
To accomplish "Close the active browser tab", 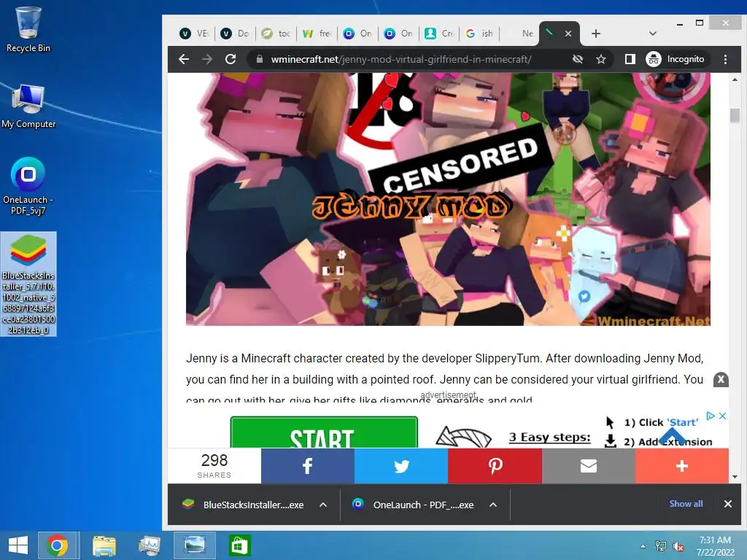I will pyautogui.click(x=568, y=34).
